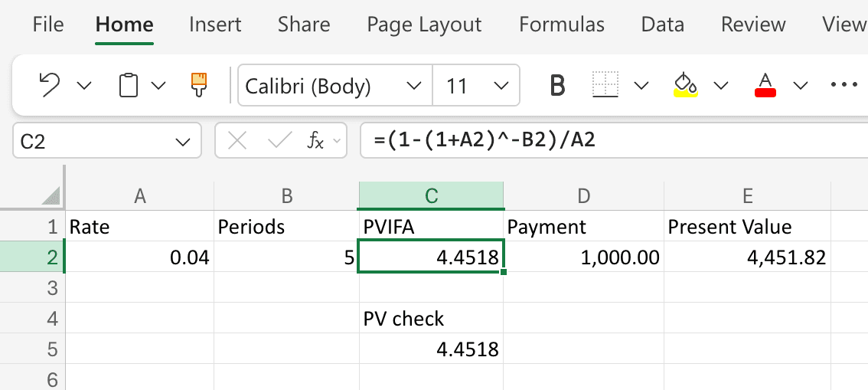Select row 4 header

click(33, 318)
